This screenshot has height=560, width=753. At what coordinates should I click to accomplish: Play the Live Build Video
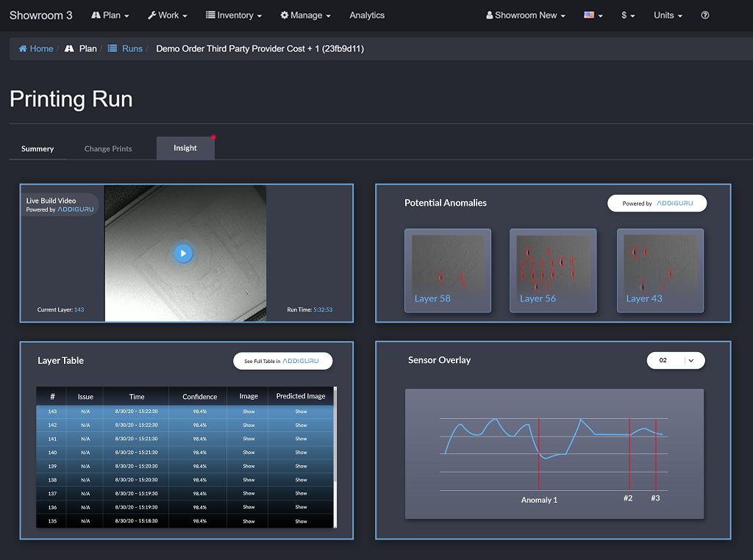[183, 254]
